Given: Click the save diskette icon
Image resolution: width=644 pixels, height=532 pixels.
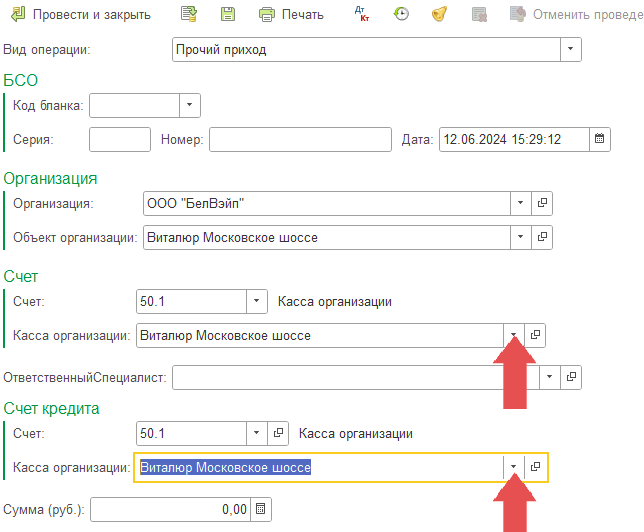Looking at the screenshot, I should pos(228,14).
